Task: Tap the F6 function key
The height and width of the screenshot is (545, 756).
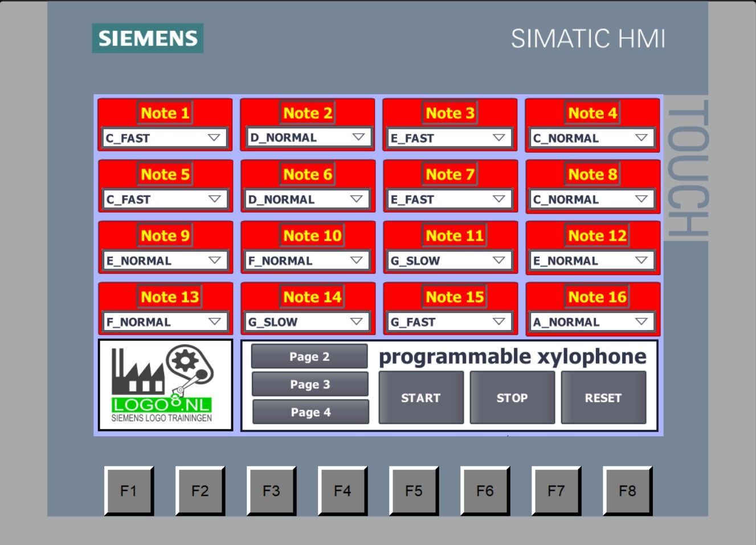Action: tap(485, 491)
